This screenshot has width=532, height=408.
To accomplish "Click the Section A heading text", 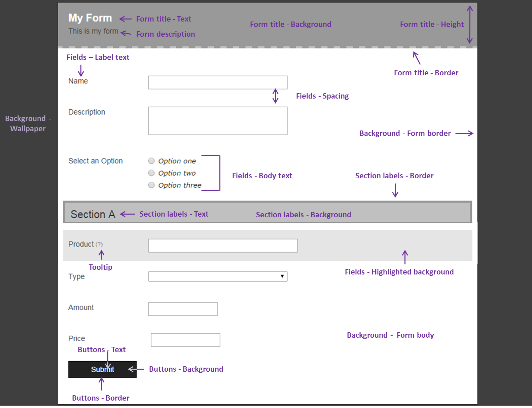I will (93, 214).
